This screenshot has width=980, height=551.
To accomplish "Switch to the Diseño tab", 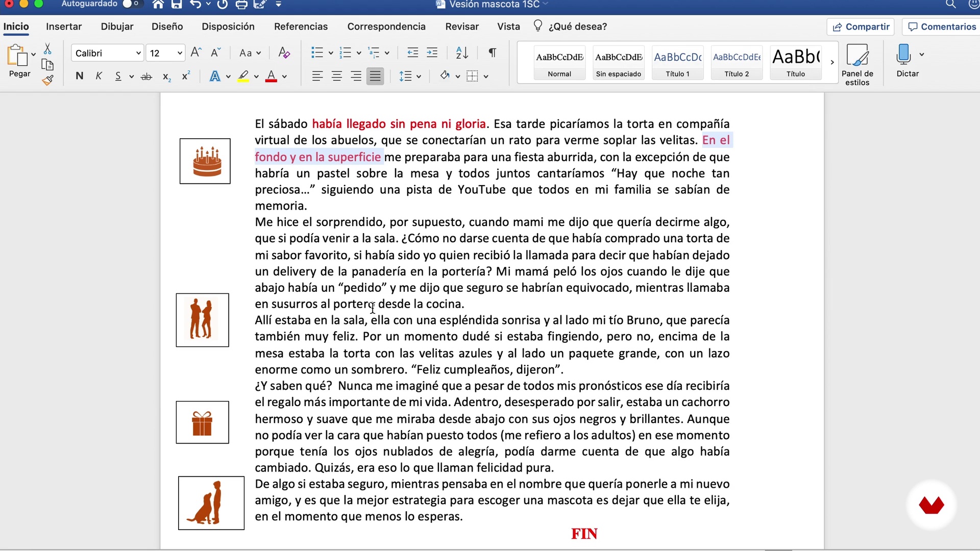I will [x=167, y=27].
